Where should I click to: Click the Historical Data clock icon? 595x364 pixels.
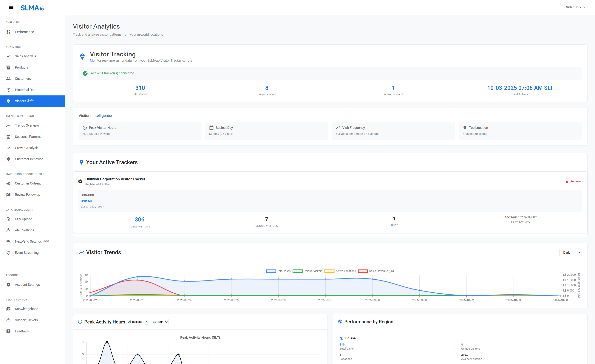8,90
